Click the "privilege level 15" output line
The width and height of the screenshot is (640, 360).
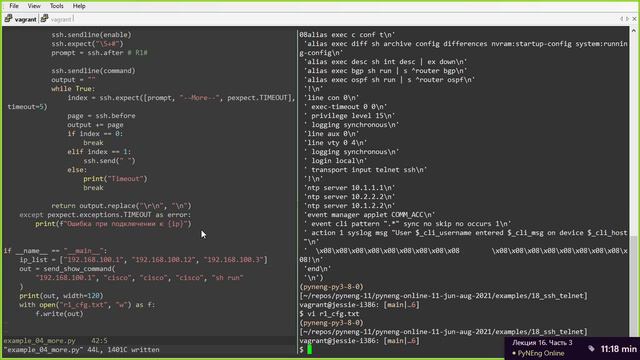click(349, 116)
